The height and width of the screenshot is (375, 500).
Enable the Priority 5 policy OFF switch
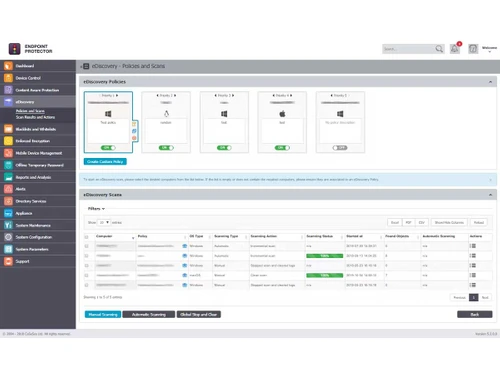click(x=340, y=148)
